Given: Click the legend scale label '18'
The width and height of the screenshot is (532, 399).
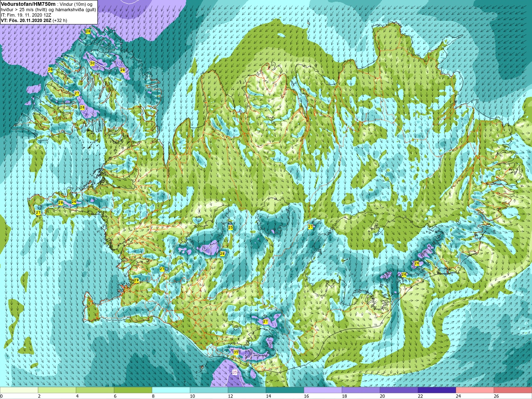Looking at the screenshot, I should point(344,396).
